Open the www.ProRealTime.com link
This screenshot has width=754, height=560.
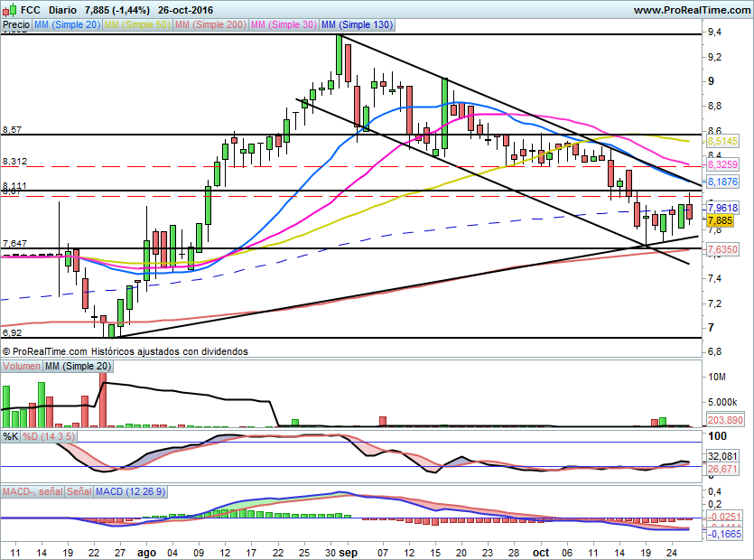coord(692,10)
